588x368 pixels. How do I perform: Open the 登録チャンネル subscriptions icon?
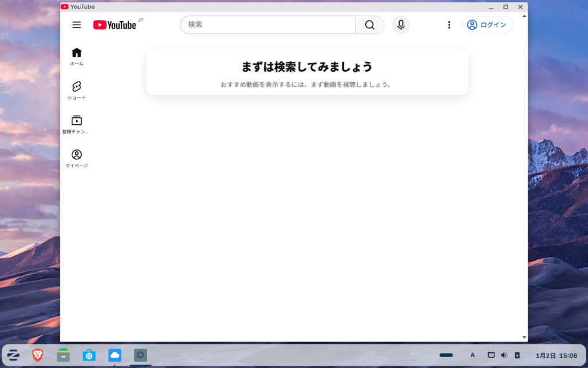[76, 124]
